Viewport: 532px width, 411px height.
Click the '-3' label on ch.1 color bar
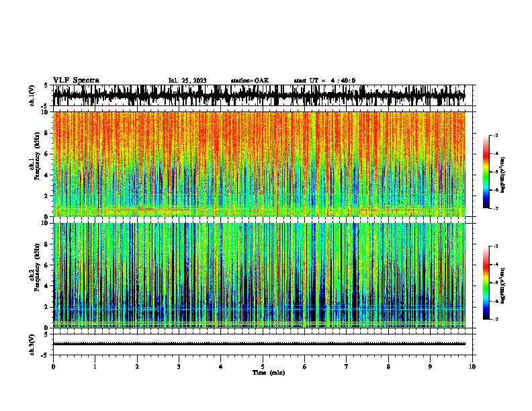coord(496,135)
